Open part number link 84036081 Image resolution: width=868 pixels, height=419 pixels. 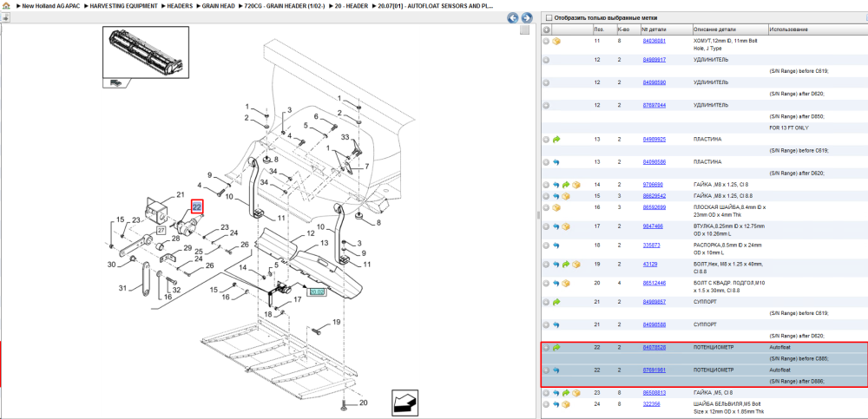[654, 41]
